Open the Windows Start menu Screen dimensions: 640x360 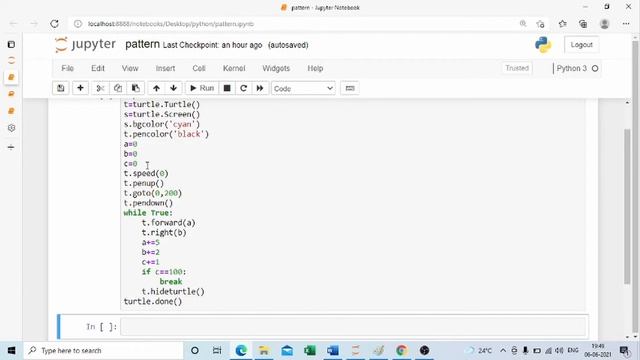(x=11, y=350)
